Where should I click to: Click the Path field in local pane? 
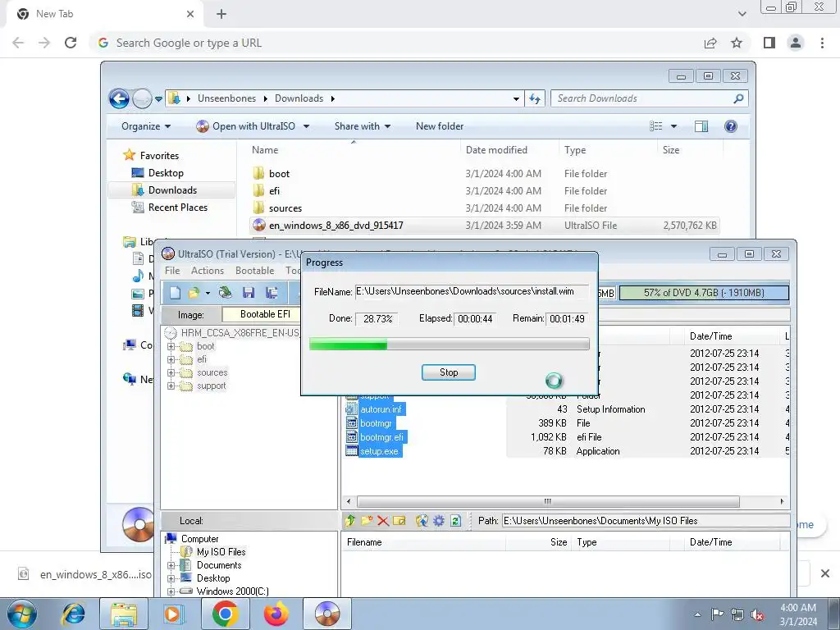pos(646,521)
